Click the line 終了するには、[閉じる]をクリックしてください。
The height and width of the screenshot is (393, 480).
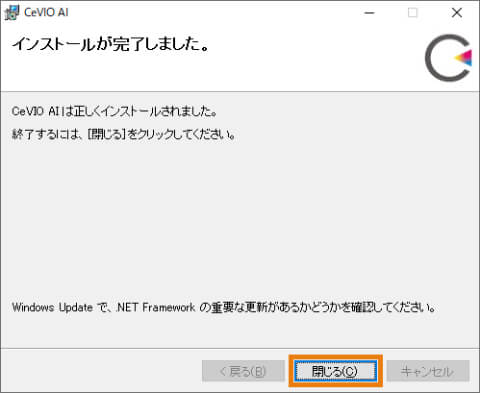(x=124, y=135)
